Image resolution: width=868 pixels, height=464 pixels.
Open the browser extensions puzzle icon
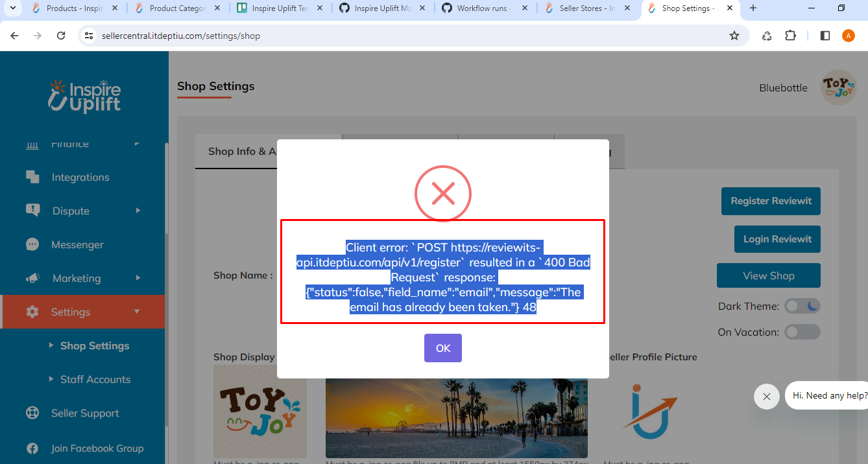click(x=790, y=36)
